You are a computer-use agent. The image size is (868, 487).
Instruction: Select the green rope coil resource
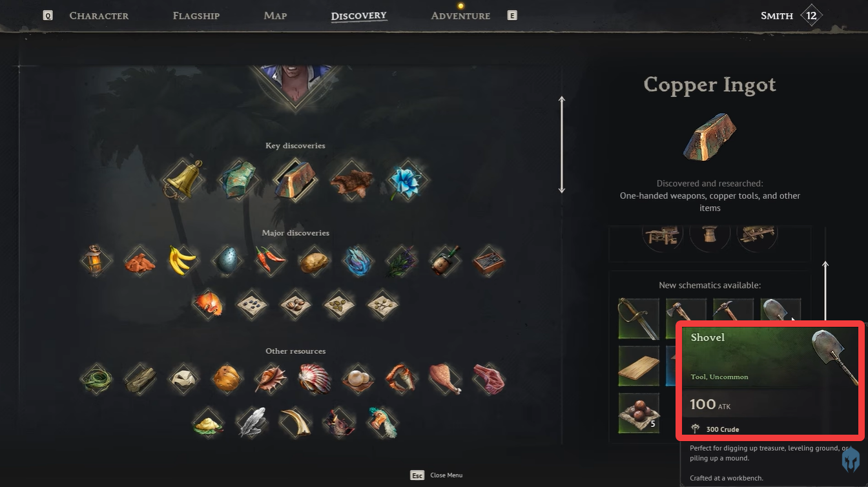coord(96,378)
